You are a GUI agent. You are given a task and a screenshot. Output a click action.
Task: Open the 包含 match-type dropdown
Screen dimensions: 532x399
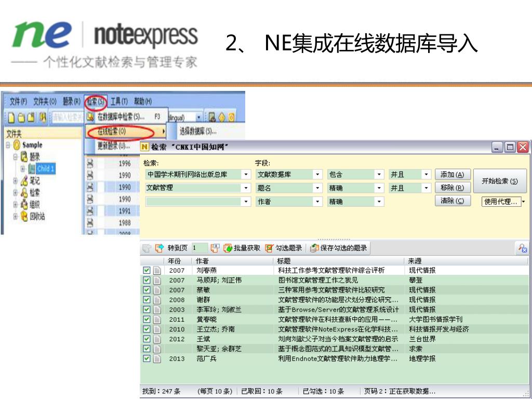coord(379,175)
